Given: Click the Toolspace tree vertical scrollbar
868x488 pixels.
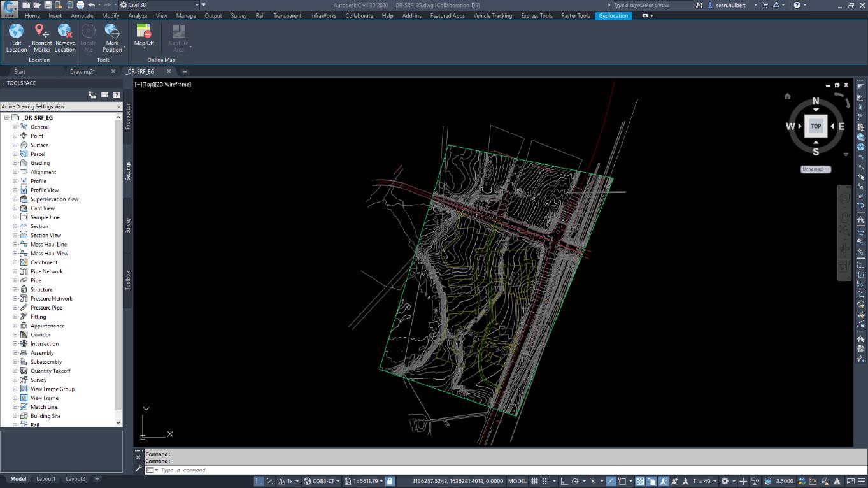Looking at the screenshot, I should [x=118, y=270].
